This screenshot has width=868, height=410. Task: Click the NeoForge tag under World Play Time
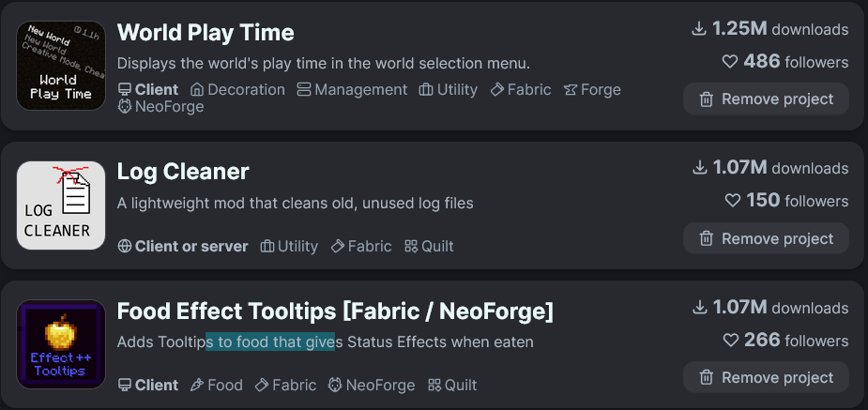tap(160, 107)
